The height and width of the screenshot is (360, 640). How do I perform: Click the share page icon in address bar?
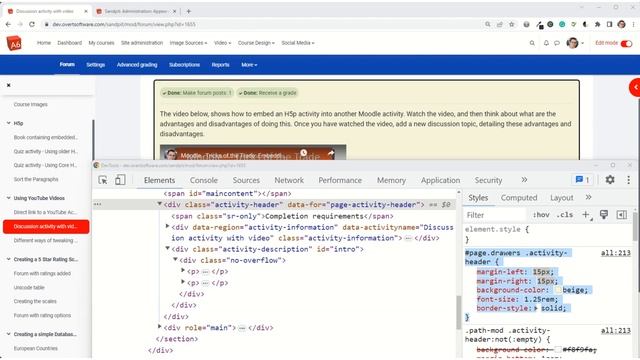[500, 24]
